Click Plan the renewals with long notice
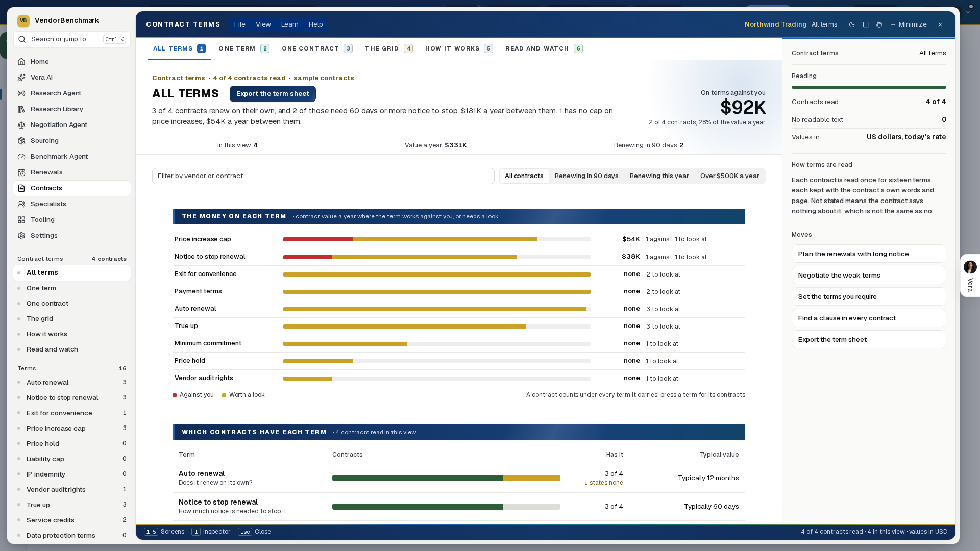 (868, 254)
